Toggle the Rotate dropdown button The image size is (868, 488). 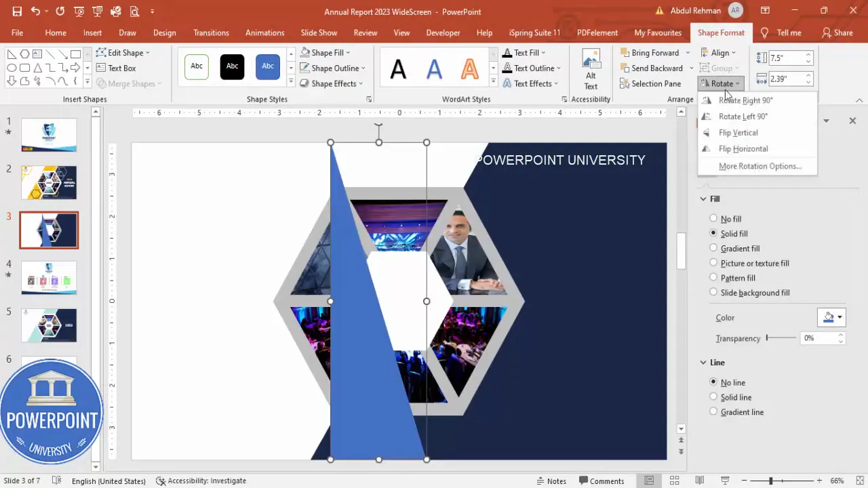coord(722,83)
